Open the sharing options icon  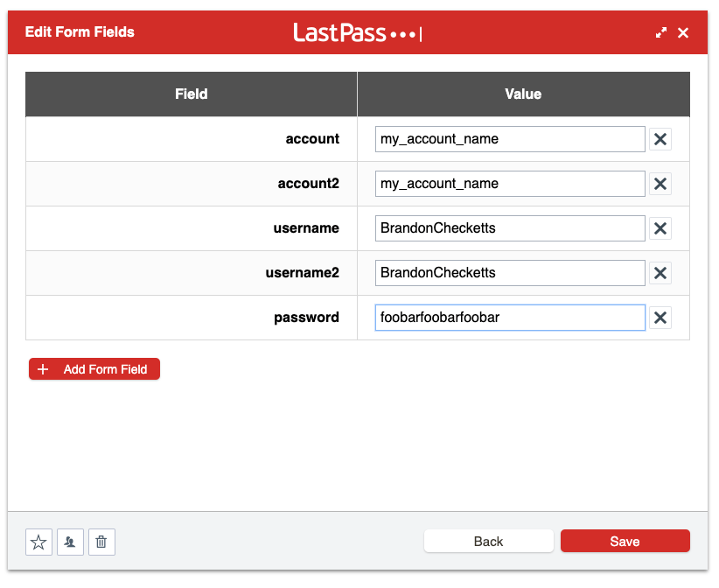(x=70, y=541)
